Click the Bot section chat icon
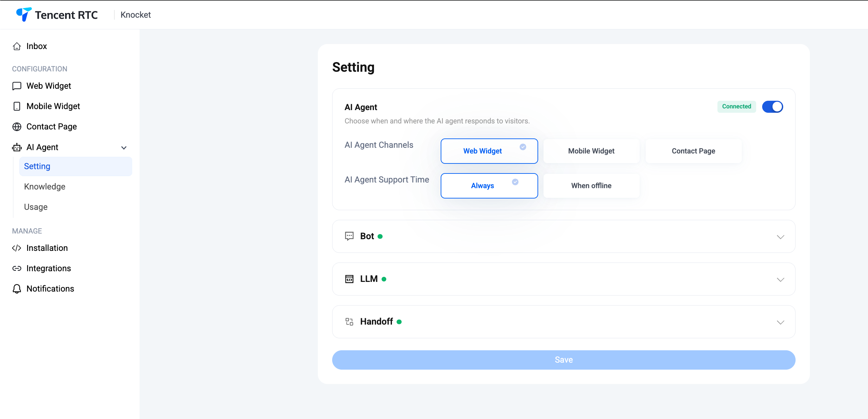868x419 pixels. 349,236
